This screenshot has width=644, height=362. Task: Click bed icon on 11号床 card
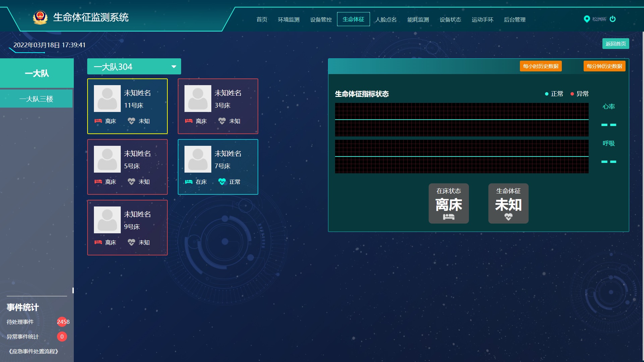click(98, 121)
